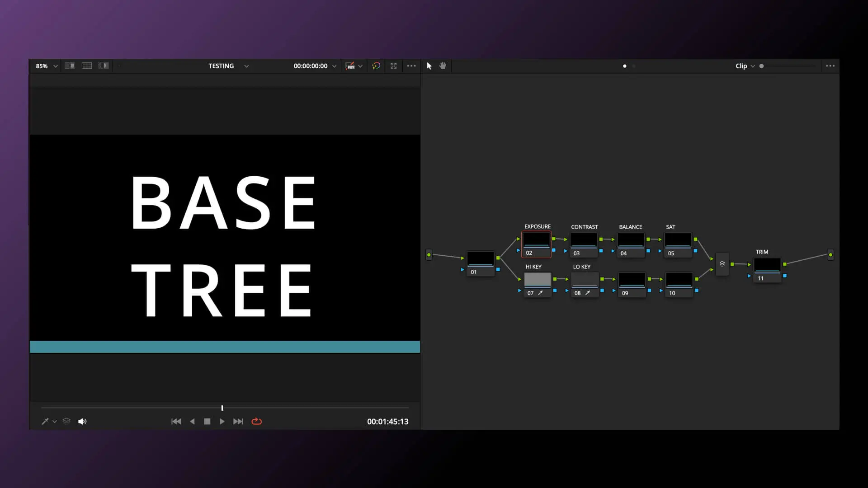This screenshot has width=868, height=488.
Task: Select the CONTRAST node 03
Action: pos(584,245)
